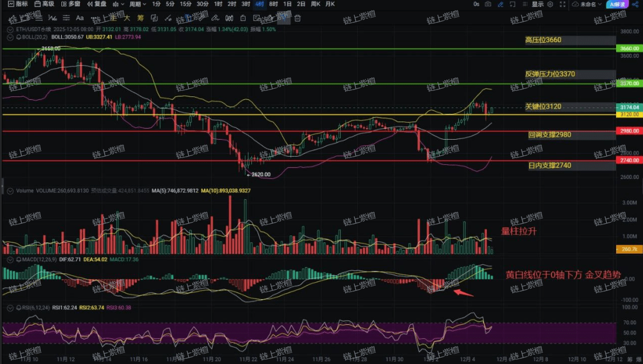
Task: Collapse the ETH/USDT main chart legend
Action: pyautogui.click(x=10, y=30)
